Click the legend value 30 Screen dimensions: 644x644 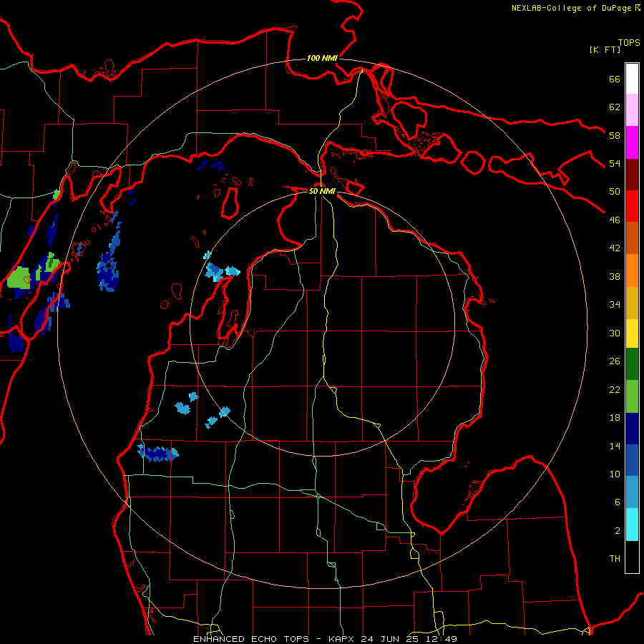[x=615, y=333]
